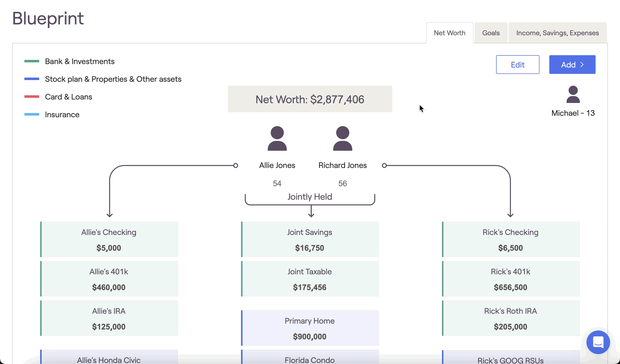
Task: Open the chat support bubble
Action: coord(598,342)
